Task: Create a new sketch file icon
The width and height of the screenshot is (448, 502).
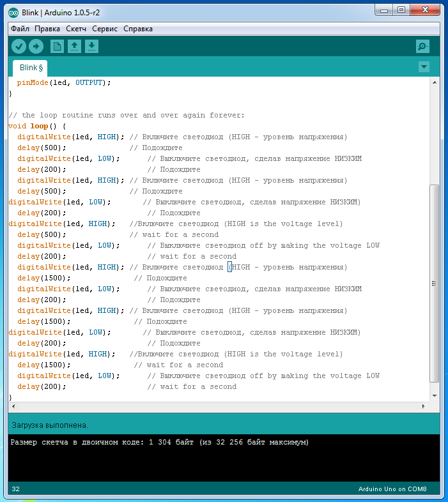Action: [58, 46]
